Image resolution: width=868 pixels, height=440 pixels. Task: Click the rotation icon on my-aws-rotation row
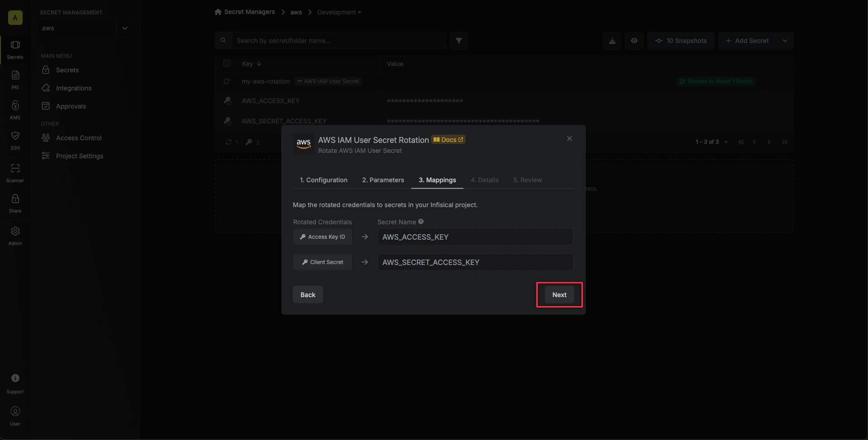pos(227,81)
